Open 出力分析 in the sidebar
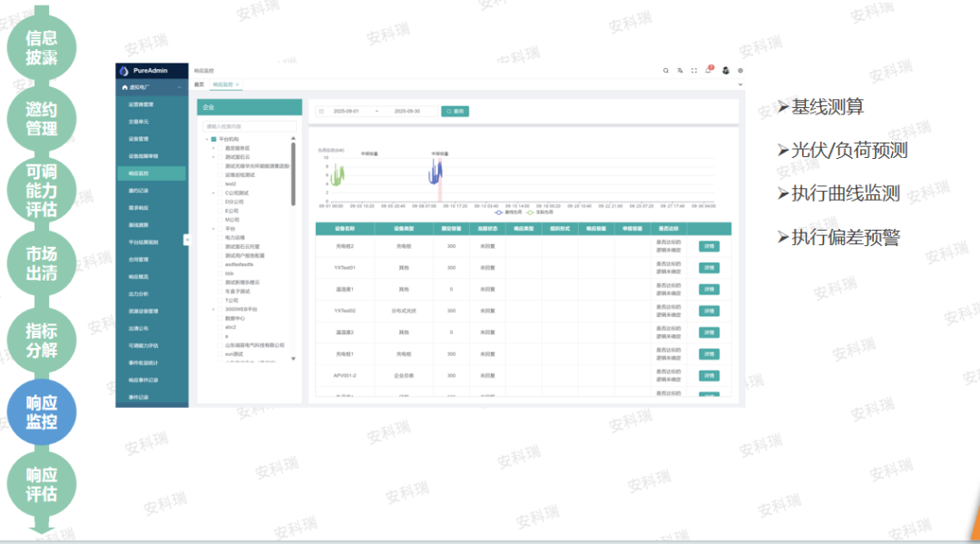This screenshot has height=544, width=980. [x=152, y=294]
